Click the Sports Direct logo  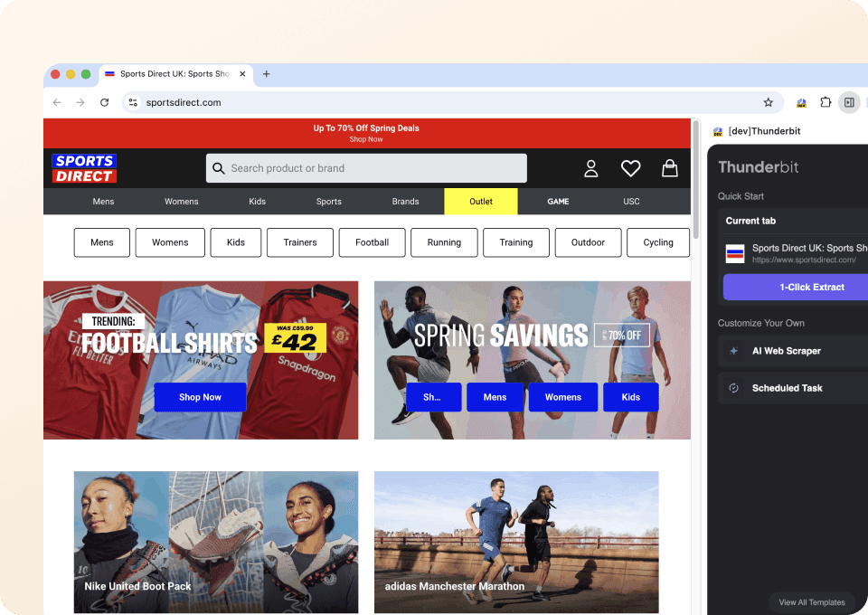[84, 168]
